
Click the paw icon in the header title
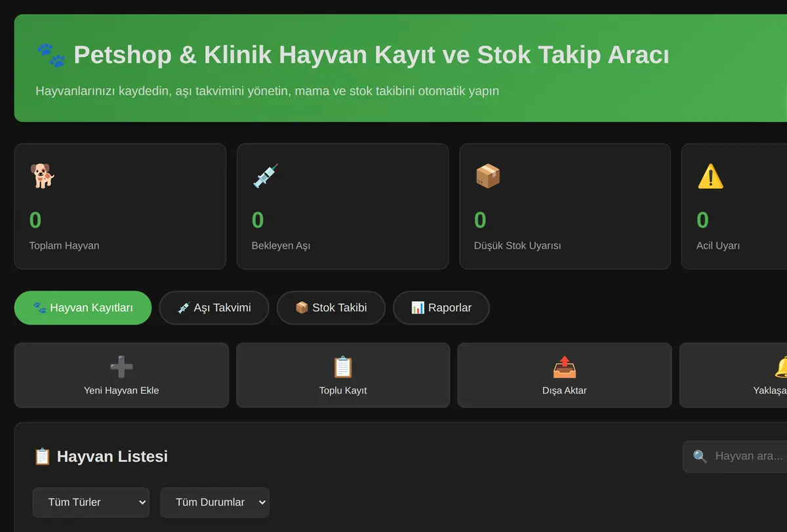50,55
